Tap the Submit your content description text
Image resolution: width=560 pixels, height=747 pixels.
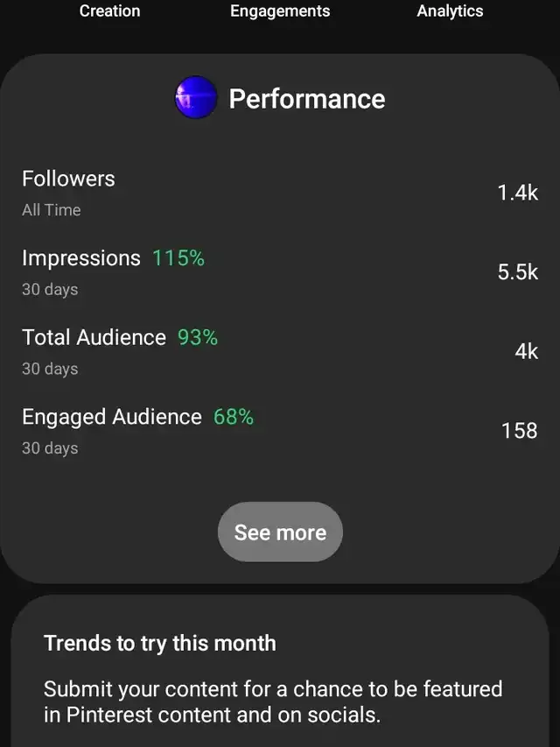pyautogui.click(x=273, y=701)
